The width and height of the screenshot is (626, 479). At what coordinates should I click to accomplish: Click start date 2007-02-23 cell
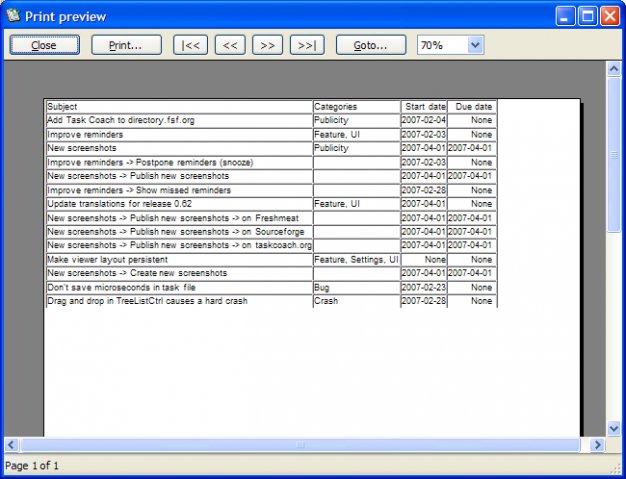(x=424, y=288)
